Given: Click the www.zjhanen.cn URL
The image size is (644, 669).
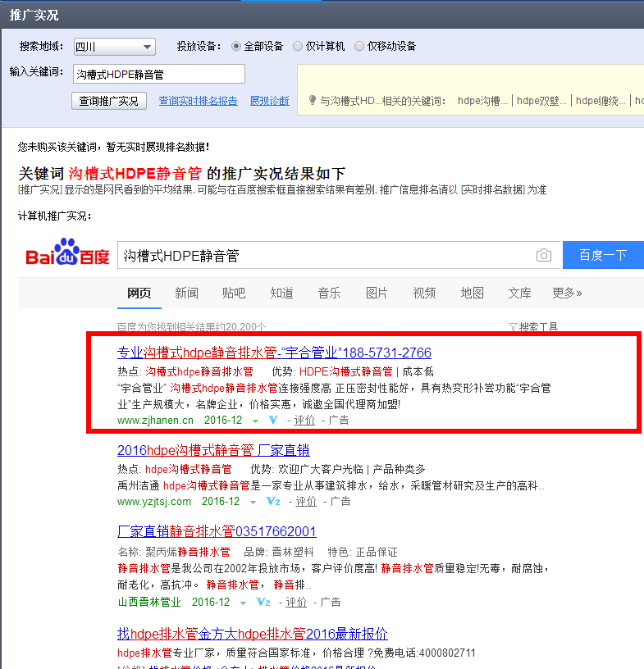Looking at the screenshot, I should 155,421.
